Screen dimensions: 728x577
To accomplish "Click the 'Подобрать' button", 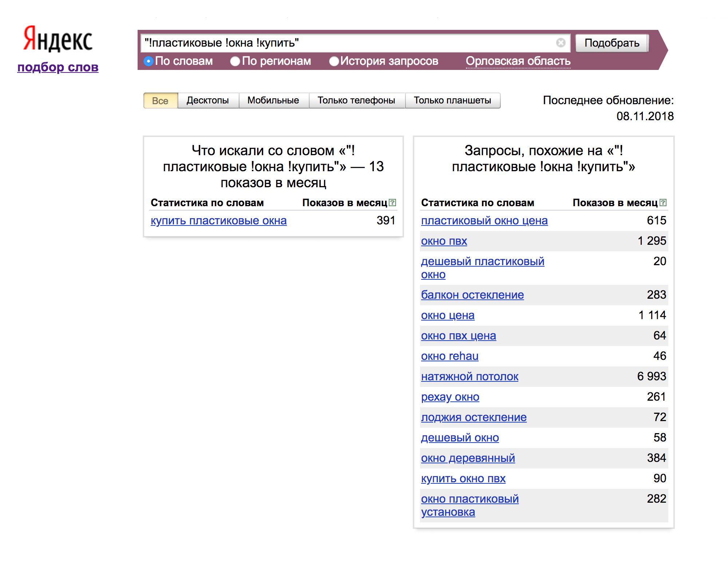I will tap(612, 43).
